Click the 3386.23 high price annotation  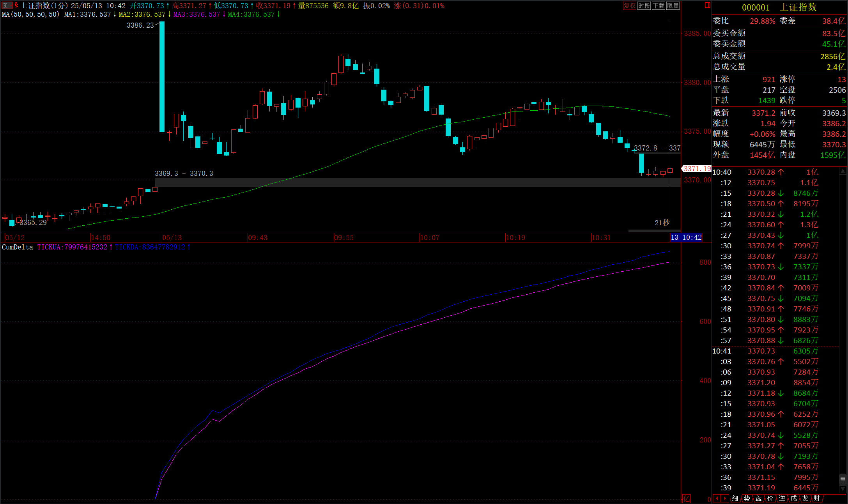140,25
